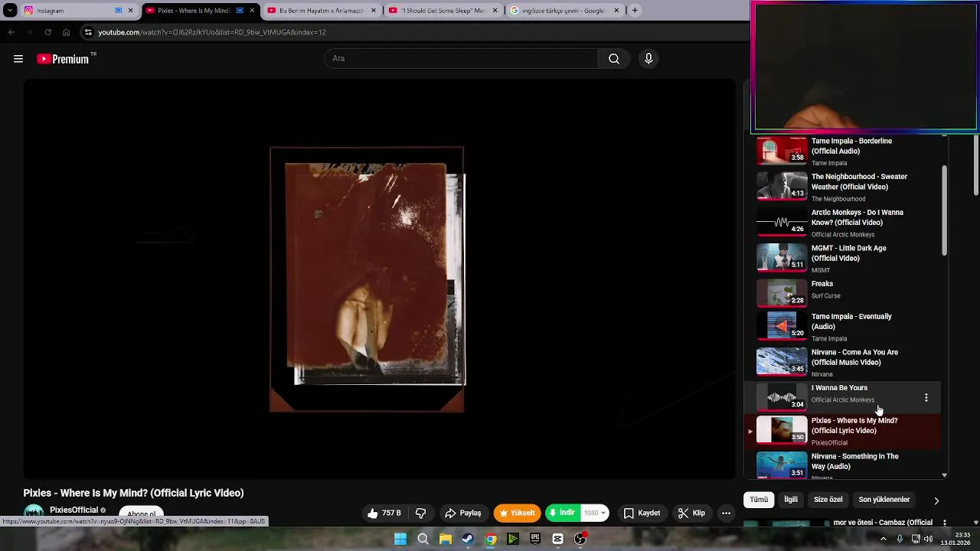Close the "I Should Get Some Sleep" tab
This screenshot has height=551, width=980.
pos(495,11)
